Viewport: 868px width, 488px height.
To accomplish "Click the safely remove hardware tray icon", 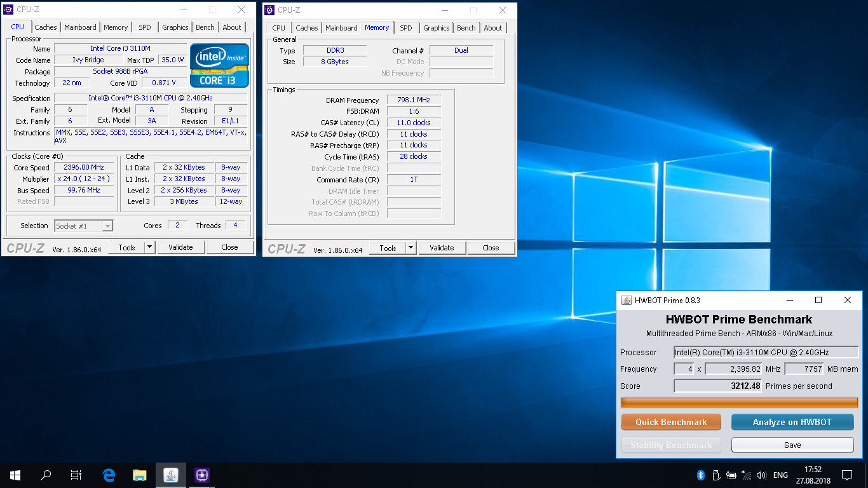I will (x=716, y=475).
